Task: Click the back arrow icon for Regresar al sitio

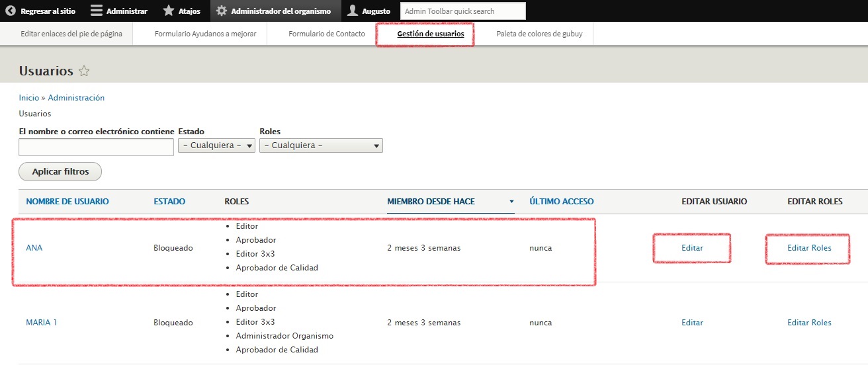Action: click(10, 11)
